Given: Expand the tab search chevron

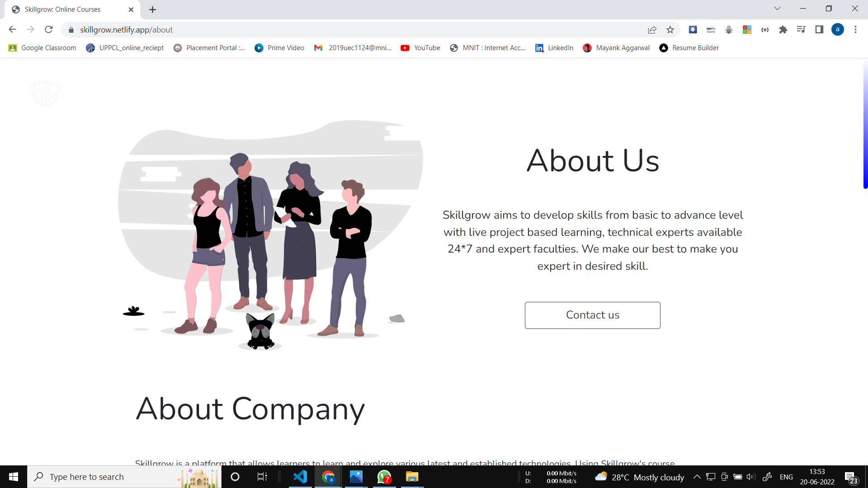Looking at the screenshot, I should pyautogui.click(x=777, y=9).
